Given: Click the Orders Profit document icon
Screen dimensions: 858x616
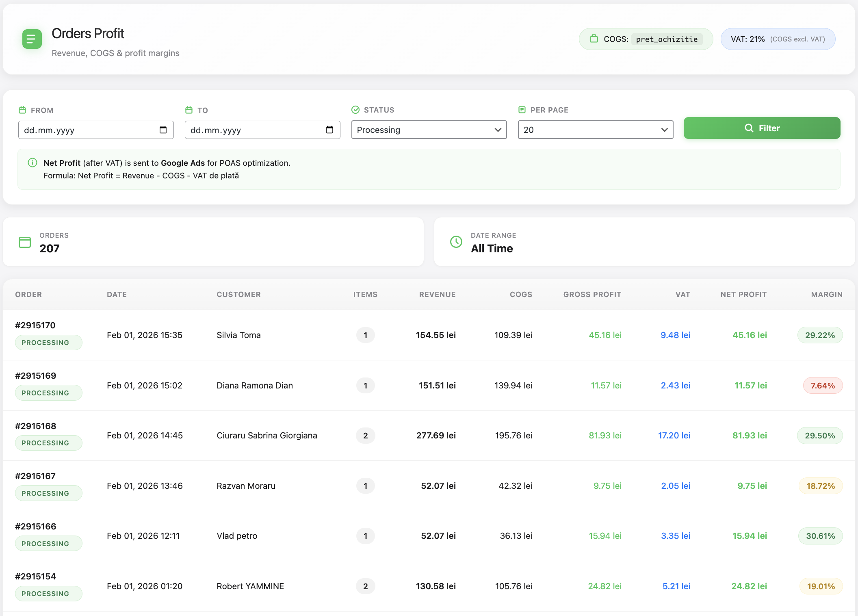Looking at the screenshot, I should (x=32, y=39).
